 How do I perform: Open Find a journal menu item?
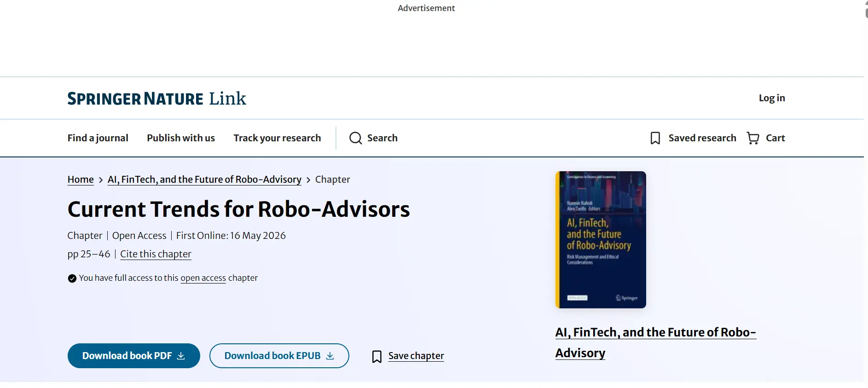click(x=98, y=138)
